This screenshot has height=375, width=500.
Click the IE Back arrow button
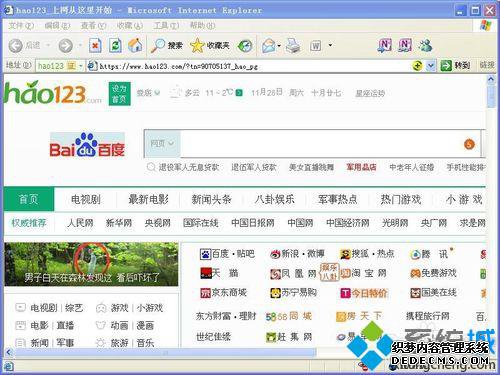click(15, 46)
